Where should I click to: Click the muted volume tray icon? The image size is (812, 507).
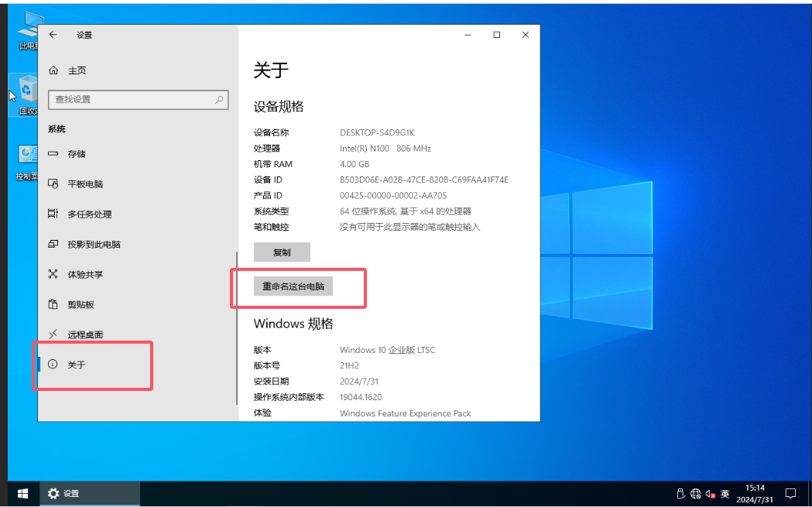tap(710, 493)
